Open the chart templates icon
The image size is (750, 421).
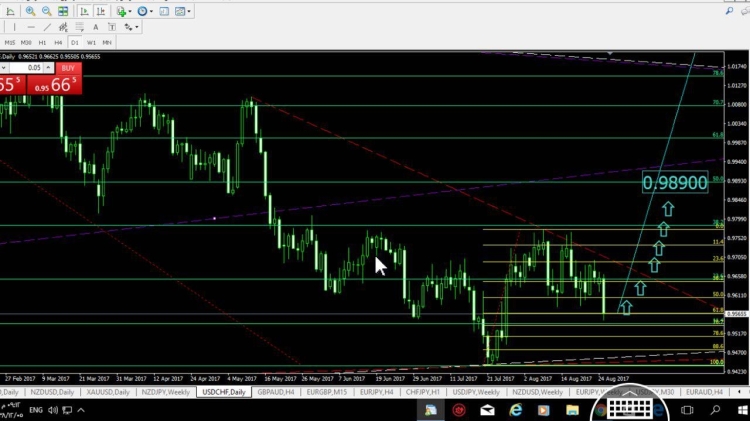point(180,11)
